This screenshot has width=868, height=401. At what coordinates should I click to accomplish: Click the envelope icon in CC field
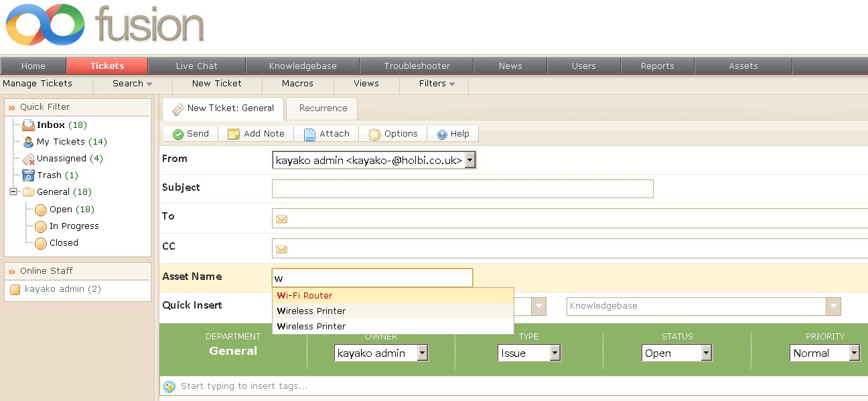click(282, 249)
